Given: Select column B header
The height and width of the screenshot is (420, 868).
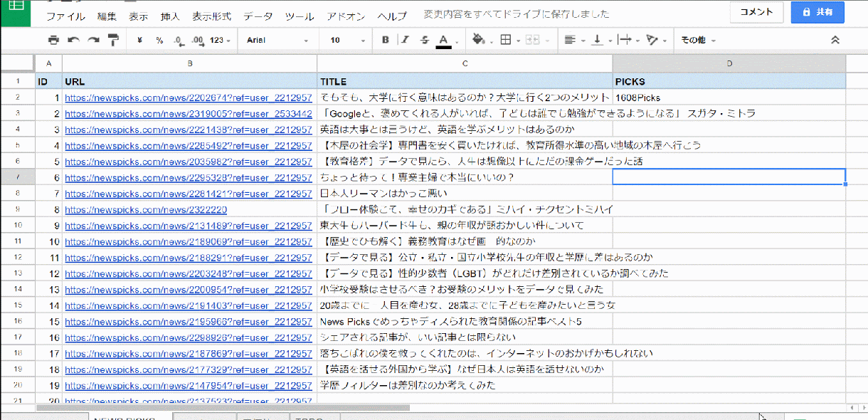Looking at the screenshot, I should (190, 63).
